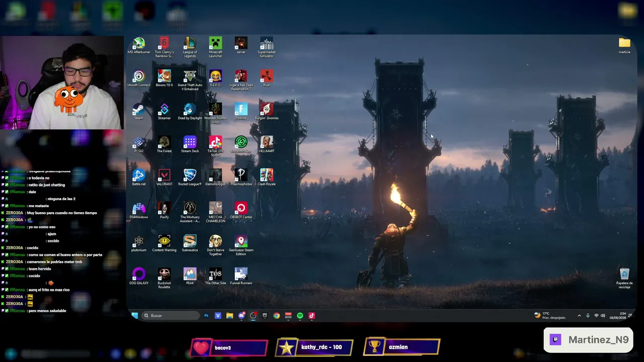Click the Funnel Runners shortcut
Screen dimensions: 644x362
click(x=241, y=276)
